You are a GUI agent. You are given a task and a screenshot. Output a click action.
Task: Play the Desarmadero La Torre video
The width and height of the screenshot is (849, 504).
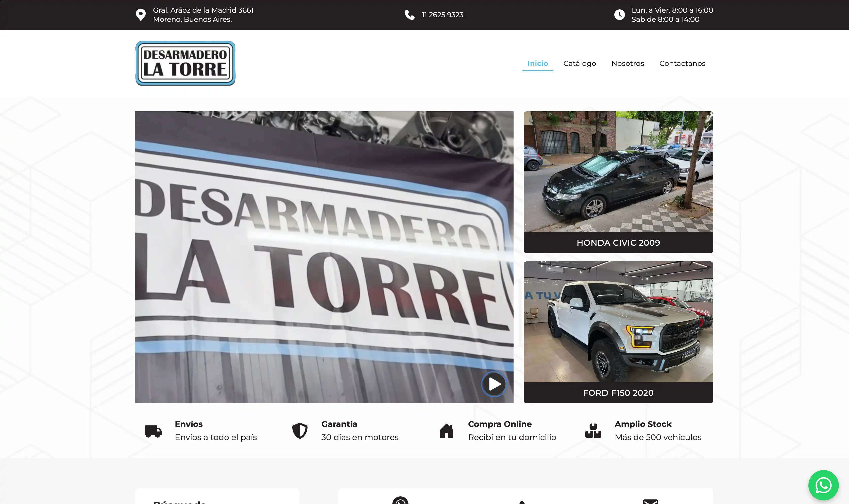[x=494, y=384]
